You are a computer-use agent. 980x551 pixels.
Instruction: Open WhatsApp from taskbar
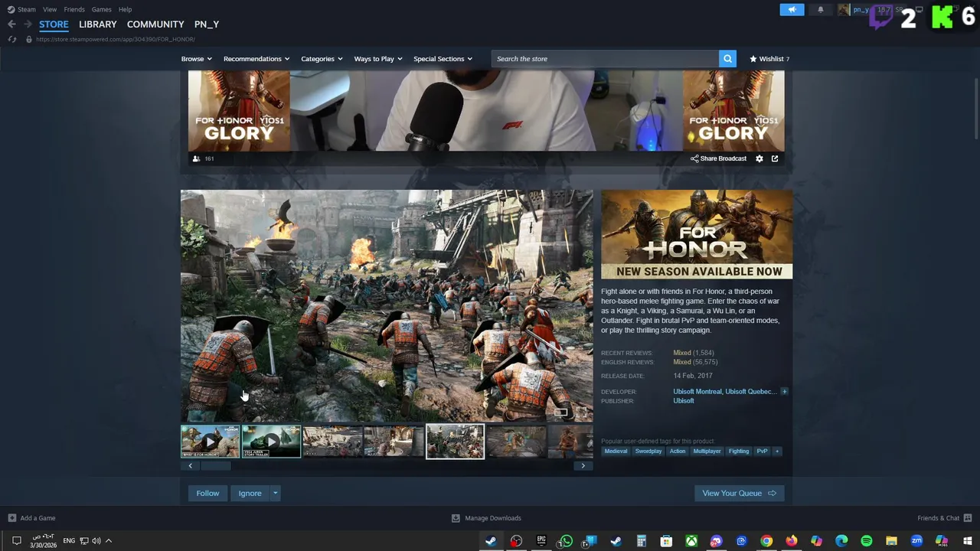(x=566, y=541)
